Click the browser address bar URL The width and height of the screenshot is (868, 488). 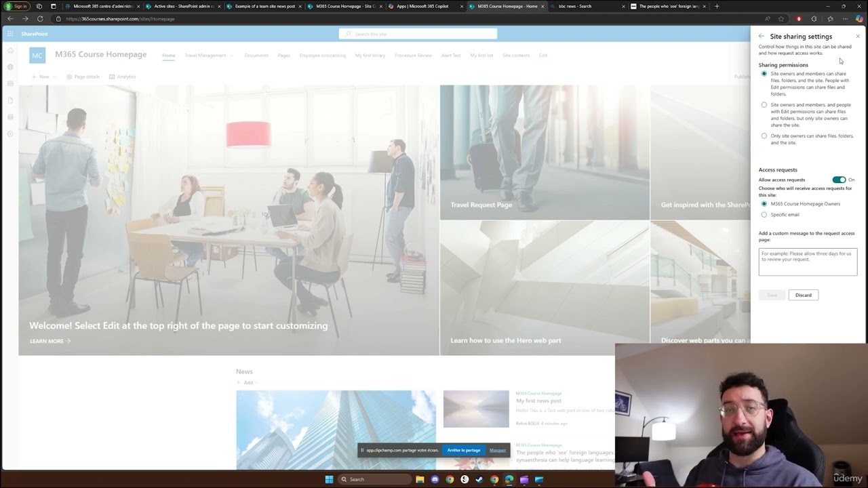pos(121,19)
